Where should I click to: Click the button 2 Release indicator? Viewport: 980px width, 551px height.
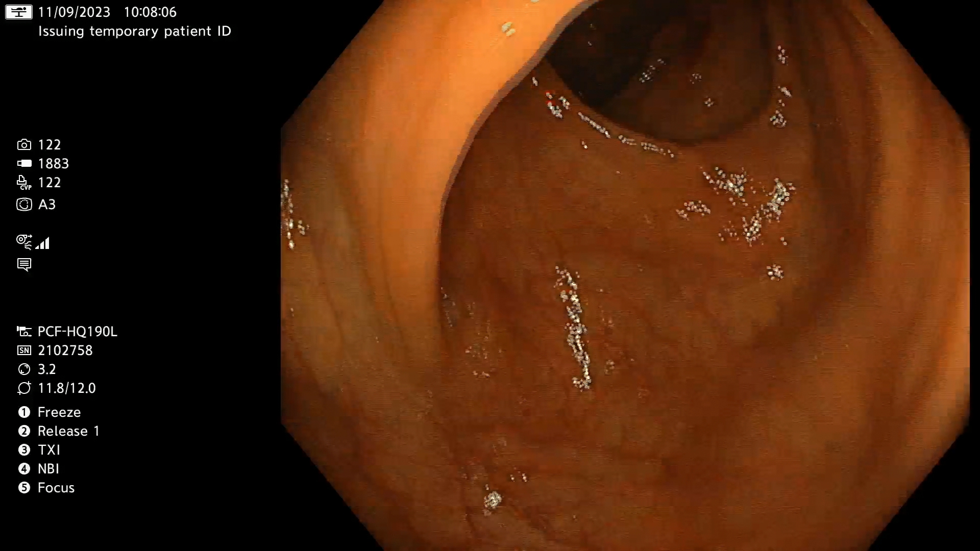coord(24,431)
